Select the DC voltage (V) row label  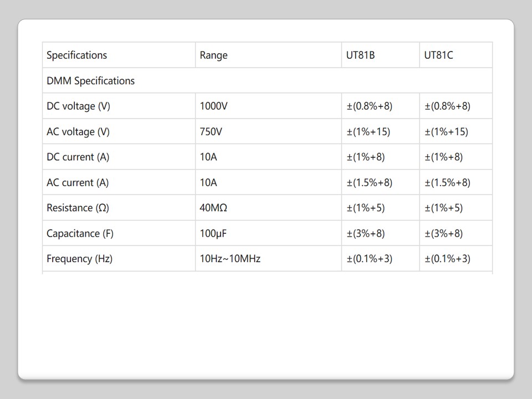[x=79, y=106]
